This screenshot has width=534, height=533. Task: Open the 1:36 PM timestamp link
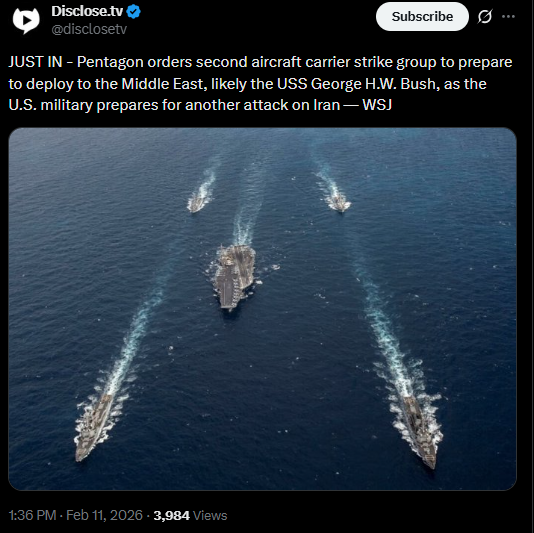[32, 515]
